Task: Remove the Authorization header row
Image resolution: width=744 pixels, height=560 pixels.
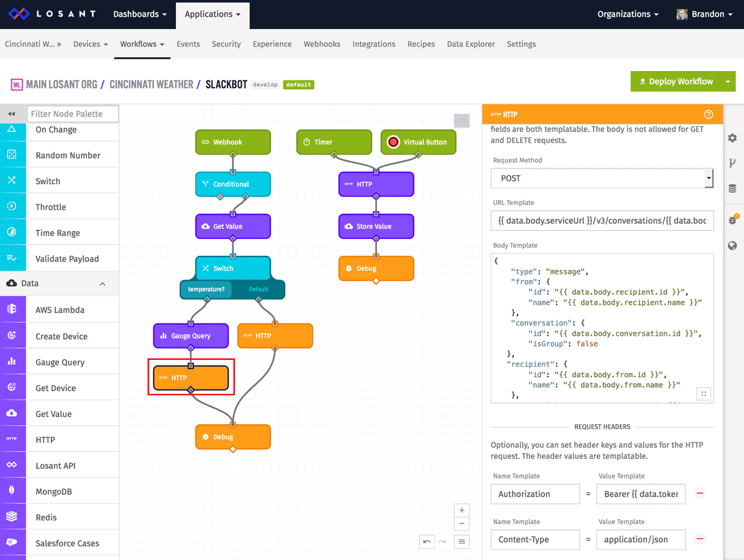Action: 700,494
